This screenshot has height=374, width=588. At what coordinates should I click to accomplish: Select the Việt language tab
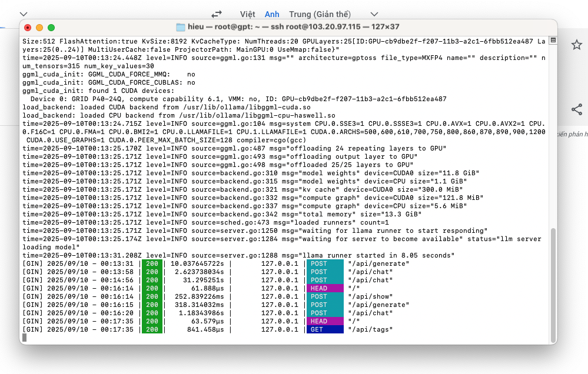247,14
